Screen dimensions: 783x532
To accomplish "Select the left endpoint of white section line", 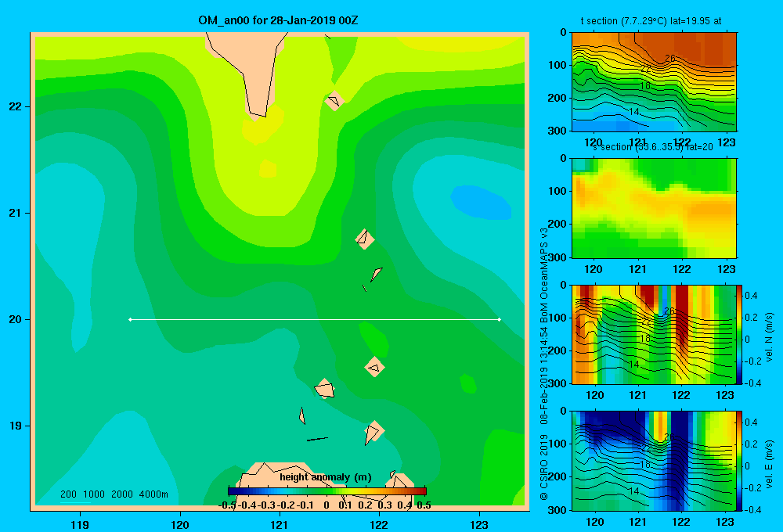I will pyautogui.click(x=130, y=319).
